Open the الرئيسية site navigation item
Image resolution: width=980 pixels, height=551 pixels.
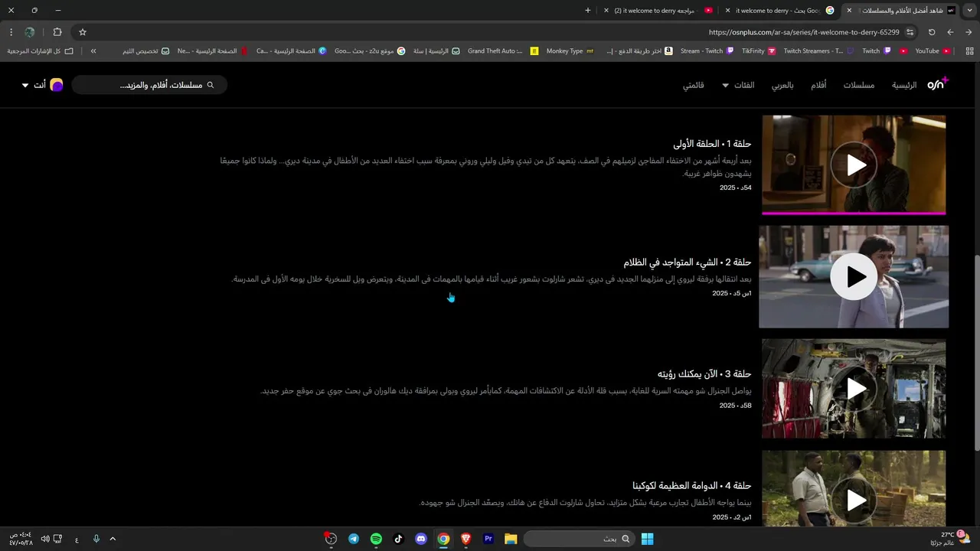(903, 85)
